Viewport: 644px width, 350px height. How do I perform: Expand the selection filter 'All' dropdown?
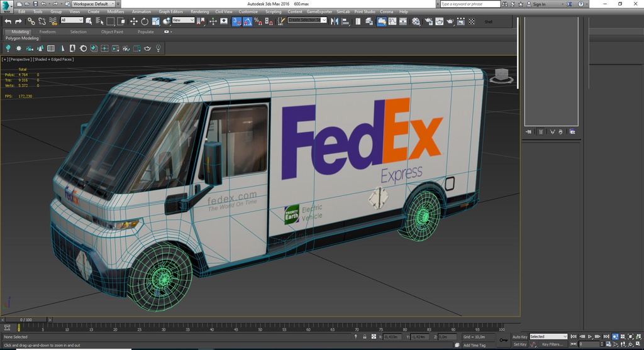[x=72, y=21]
